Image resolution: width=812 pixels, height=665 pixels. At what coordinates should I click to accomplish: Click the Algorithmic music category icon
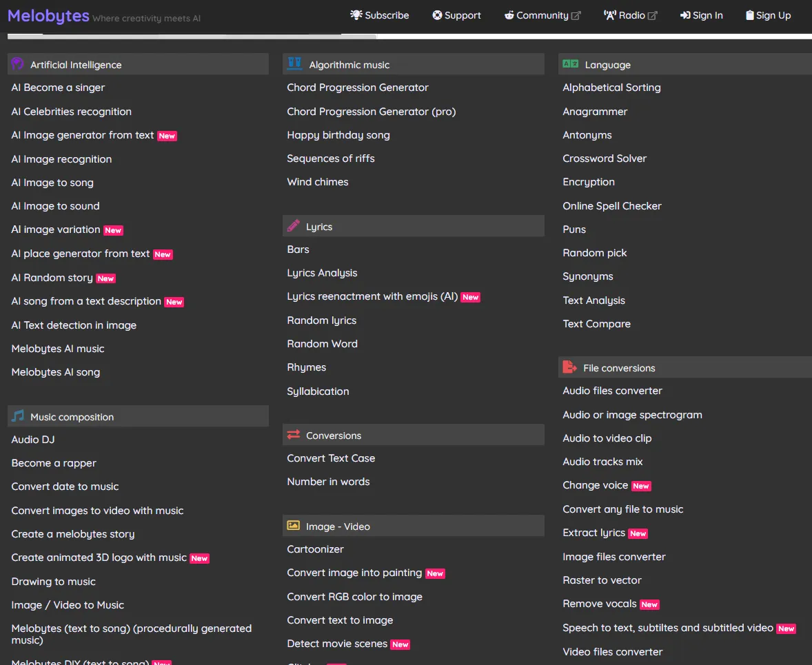(294, 63)
